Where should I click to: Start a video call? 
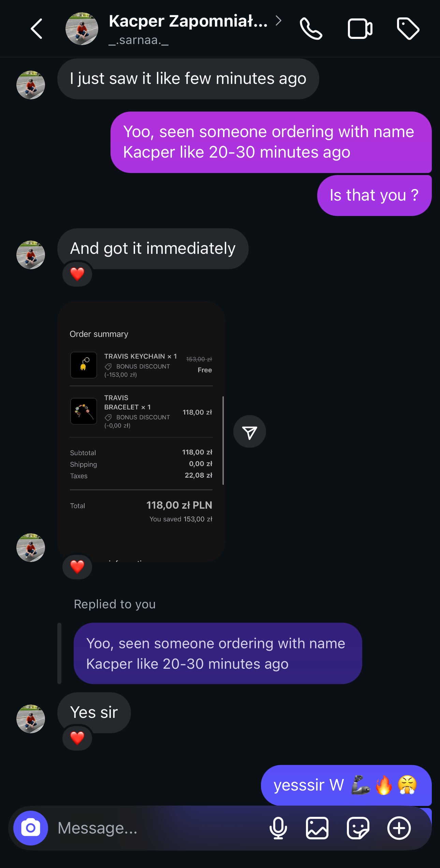point(360,29)
